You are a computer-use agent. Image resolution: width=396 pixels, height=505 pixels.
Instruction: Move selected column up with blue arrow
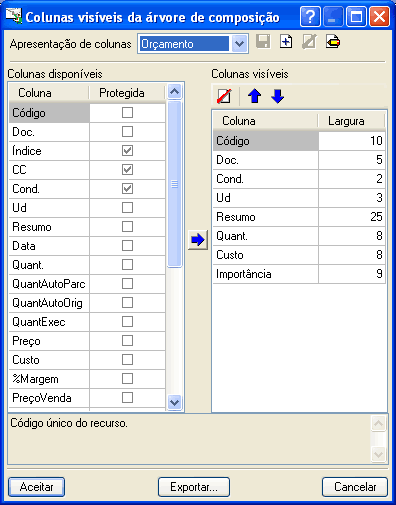[254, 96]
